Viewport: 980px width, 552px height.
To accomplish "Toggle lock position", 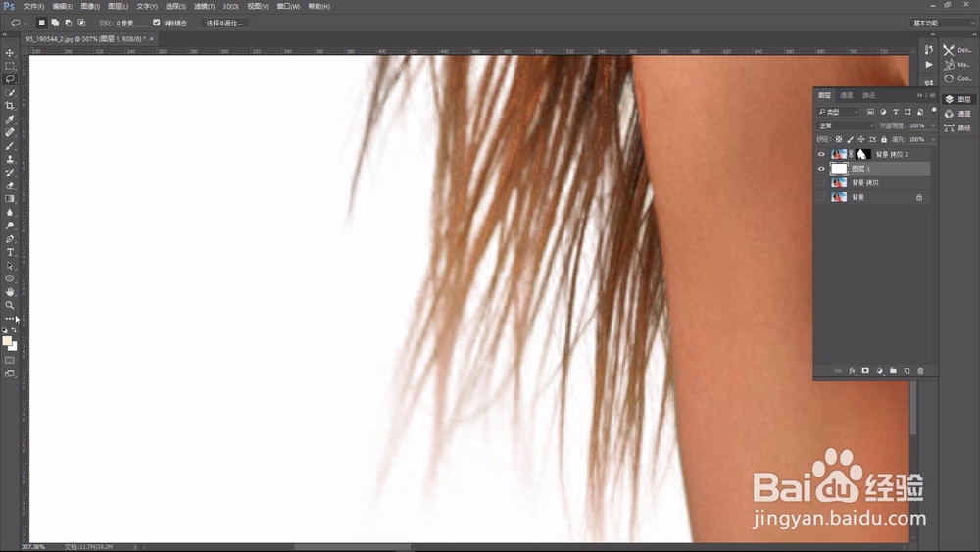I will coord(861,139).
